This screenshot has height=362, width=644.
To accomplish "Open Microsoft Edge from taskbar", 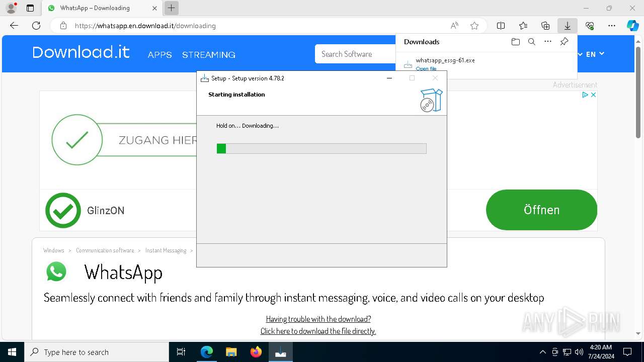I will pos(207,352).
